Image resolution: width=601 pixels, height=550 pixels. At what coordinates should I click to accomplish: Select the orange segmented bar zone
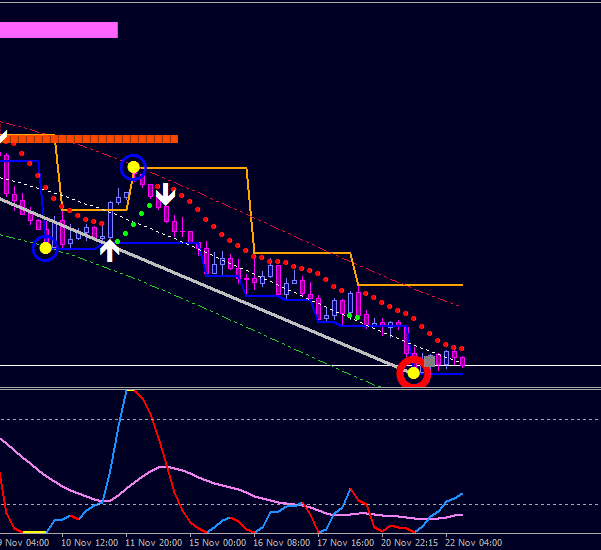90,139
